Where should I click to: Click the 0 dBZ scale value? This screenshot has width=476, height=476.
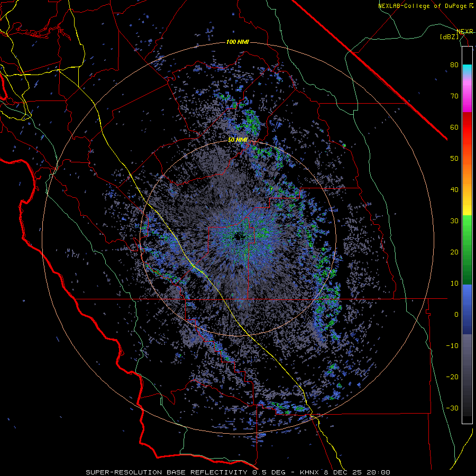[456, 315]
